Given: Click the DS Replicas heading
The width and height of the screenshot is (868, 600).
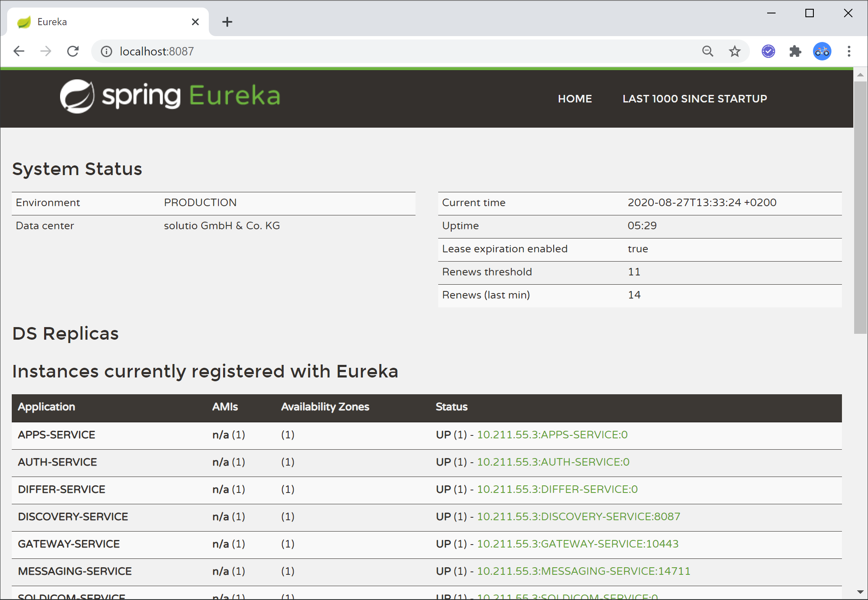Looking at the screenshot, I should [66, 333].
